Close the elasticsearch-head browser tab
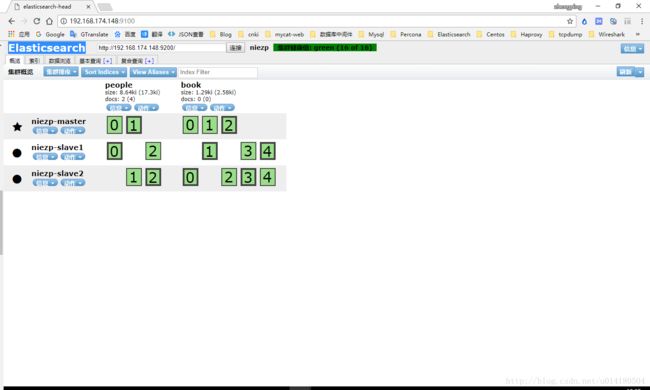This screenshot has height=390, width=650. tap(88, 7)
